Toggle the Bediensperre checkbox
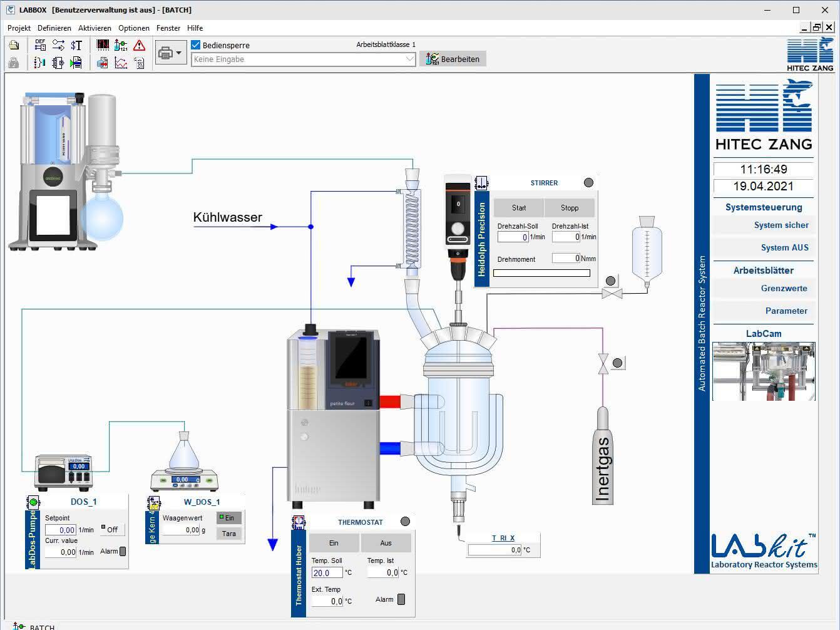Viewport: 840px width, 630px height. pos(196,45)
